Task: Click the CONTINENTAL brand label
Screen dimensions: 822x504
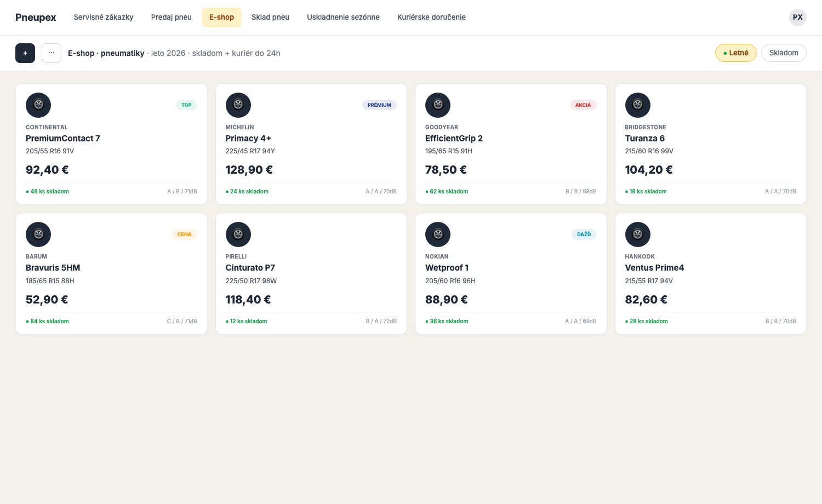Action: tap(47, 127)
